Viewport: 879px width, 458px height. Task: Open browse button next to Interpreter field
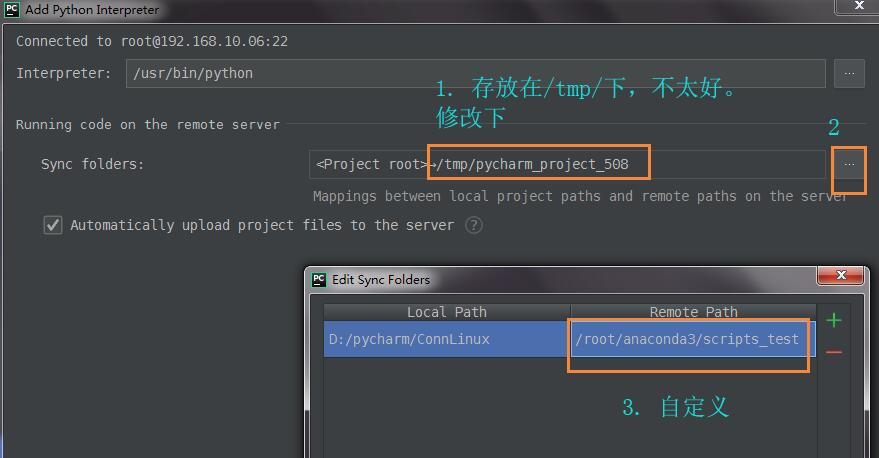click(849, 73)
